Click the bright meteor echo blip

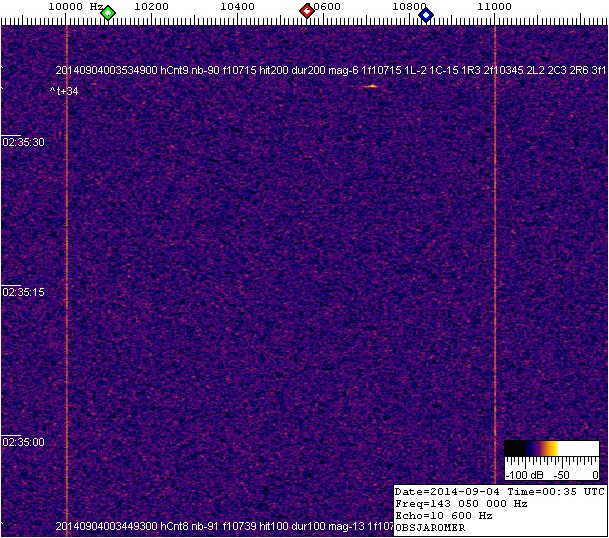click(371, 86)
